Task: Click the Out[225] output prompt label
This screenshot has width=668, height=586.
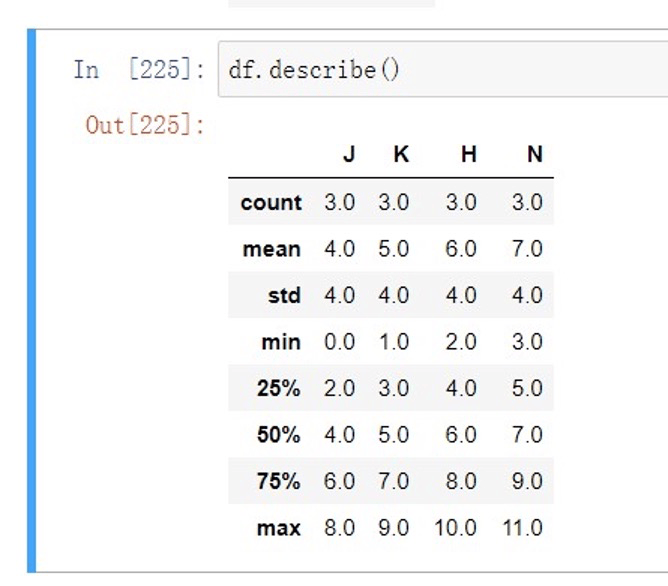Action: click(145, 125)
